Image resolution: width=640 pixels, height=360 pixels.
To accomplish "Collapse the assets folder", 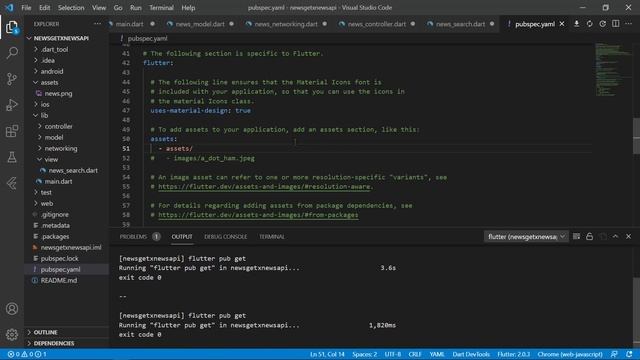I will (49, 82).
